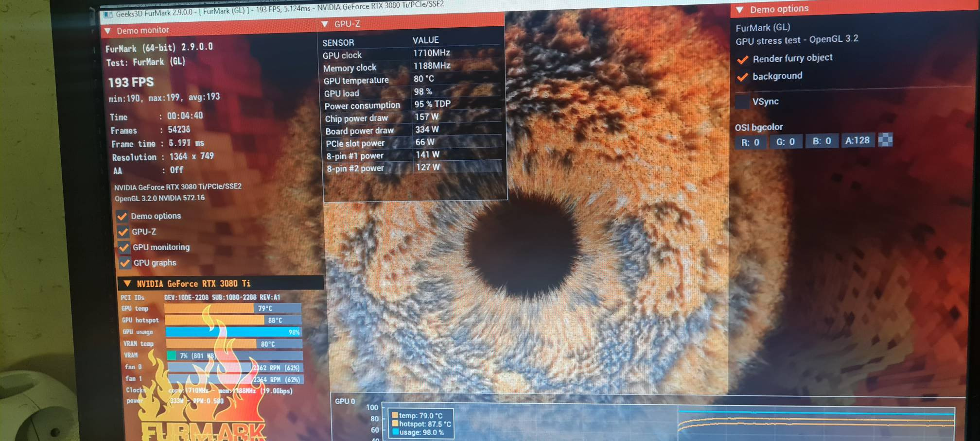Click the graph legend hotspot: 87.5 °C entry
980x441 pixels.
(421, 424)
